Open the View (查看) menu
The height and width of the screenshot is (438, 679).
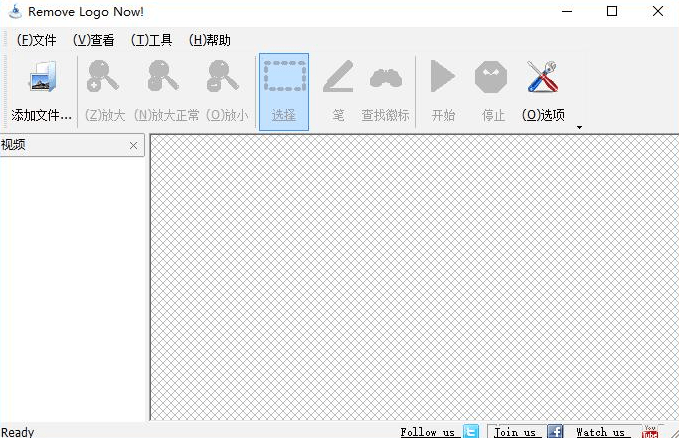click(94, 40)
